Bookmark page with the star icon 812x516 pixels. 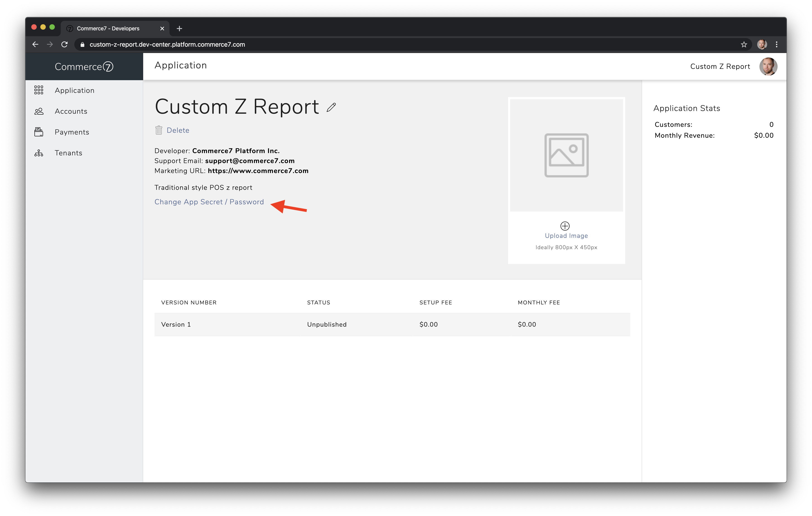coord(744,44)
